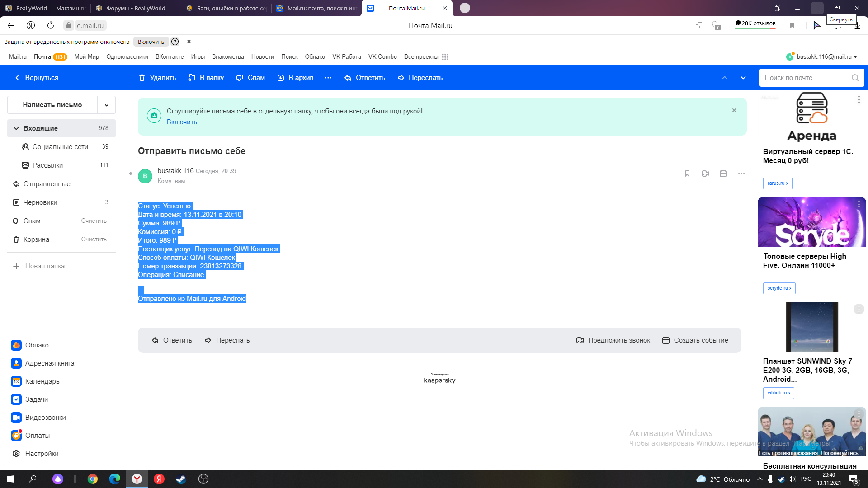The width and height of the screenshot is (868, 488).
Task: Delete the email with Удалить
Action: [157, 78]
